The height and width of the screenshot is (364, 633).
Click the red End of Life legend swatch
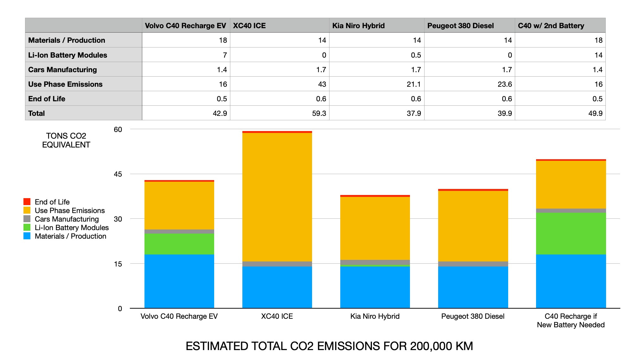[27, 202]
